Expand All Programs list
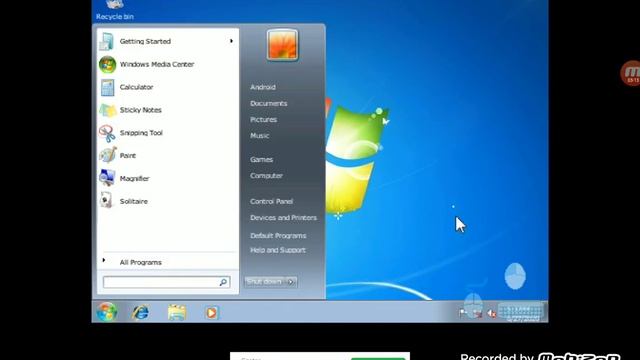This screenshot has width=640, height=360. [140, 262]
